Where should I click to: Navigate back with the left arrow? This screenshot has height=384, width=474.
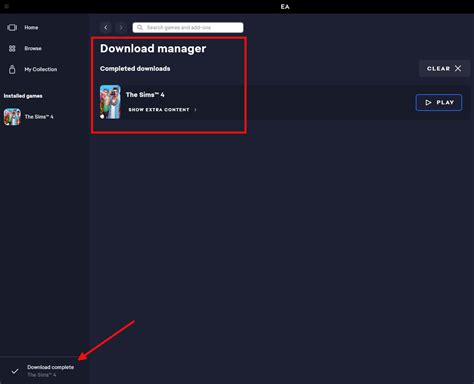point(106,28)
